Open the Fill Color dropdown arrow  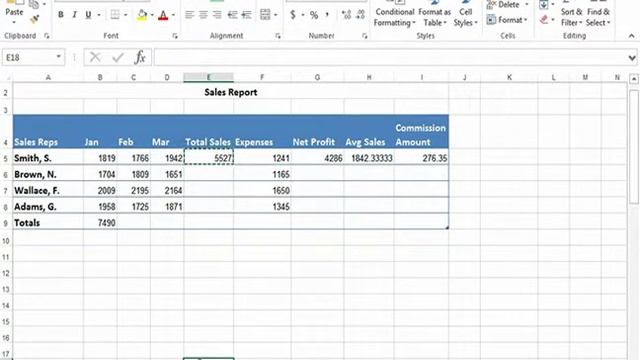(x=152, y=15)
